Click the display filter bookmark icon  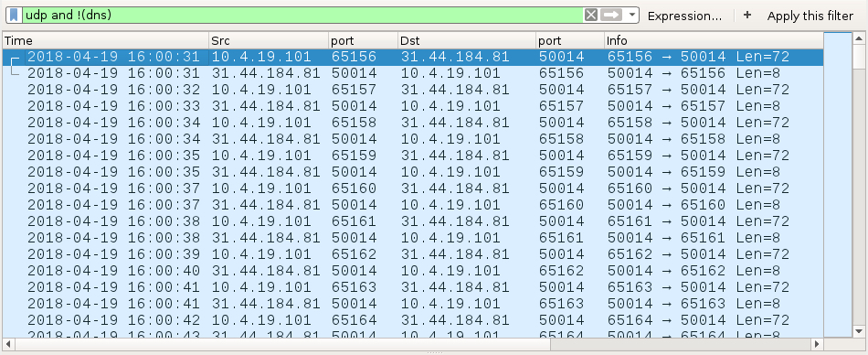pyautogui.click(x=14, y=15)
